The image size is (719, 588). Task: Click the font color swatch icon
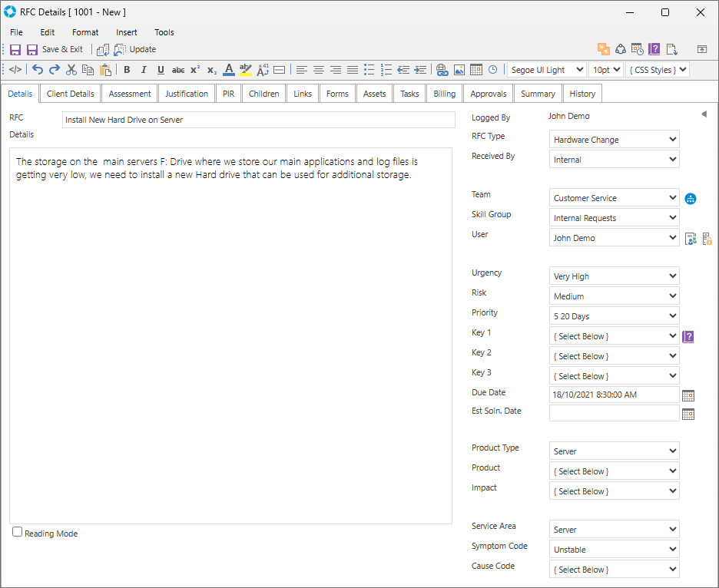click(x=228, y=70)
